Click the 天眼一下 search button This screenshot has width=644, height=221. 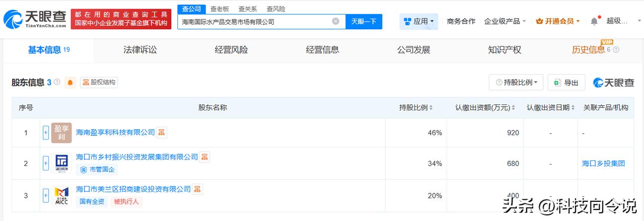point(364,22)
